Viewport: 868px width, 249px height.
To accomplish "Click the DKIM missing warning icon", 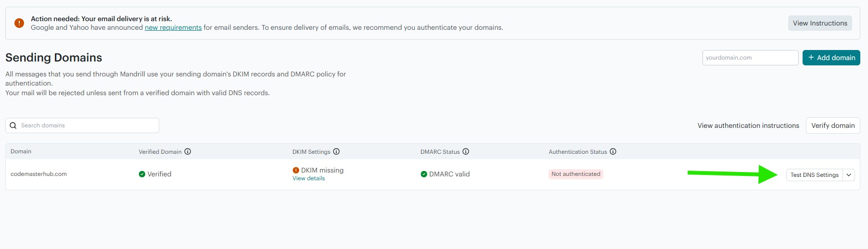I will click(x=296, y=170).
